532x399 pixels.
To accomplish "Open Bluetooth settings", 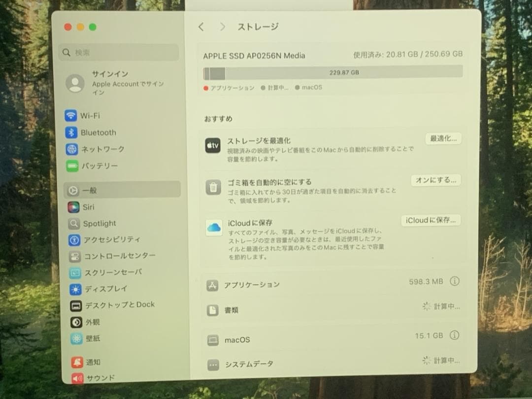I will 97,132.
